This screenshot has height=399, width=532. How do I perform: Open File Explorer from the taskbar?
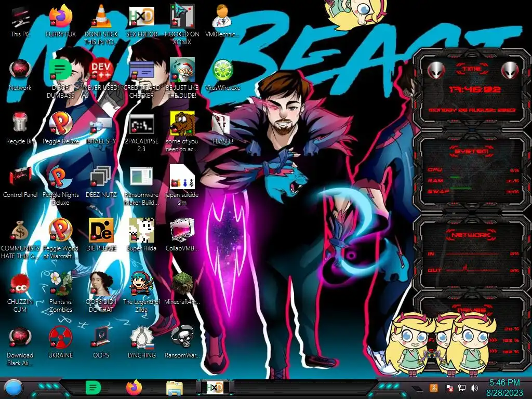pyautogui.click(x=175, y=389)
